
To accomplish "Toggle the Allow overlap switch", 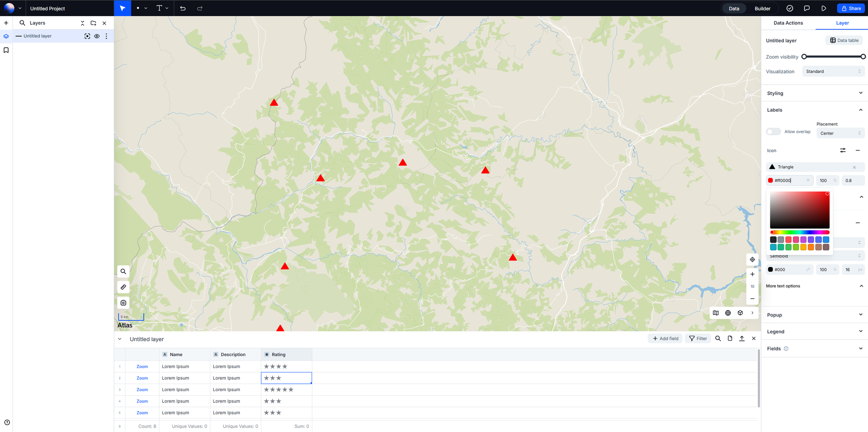I will [x=773, y=132].
